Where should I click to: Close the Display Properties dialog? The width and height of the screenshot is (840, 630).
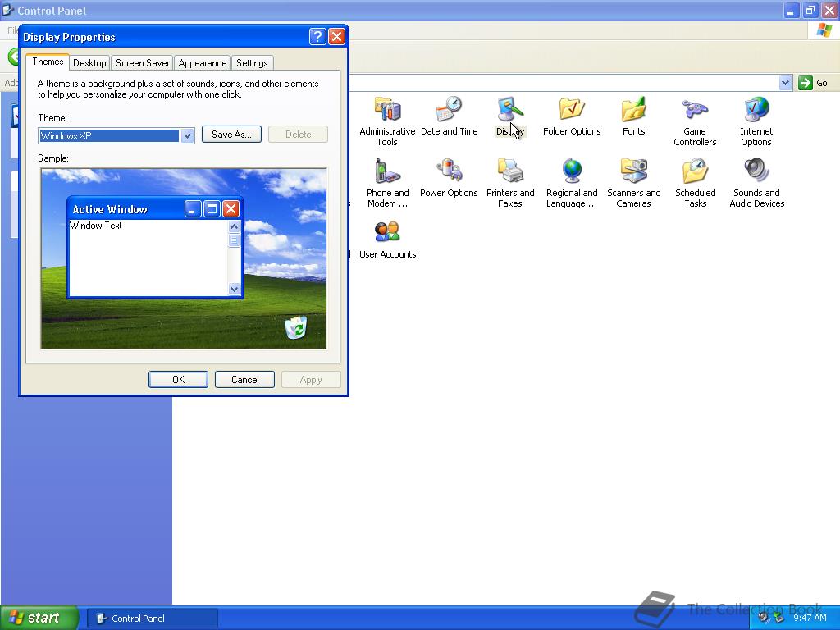coord(336,36)
